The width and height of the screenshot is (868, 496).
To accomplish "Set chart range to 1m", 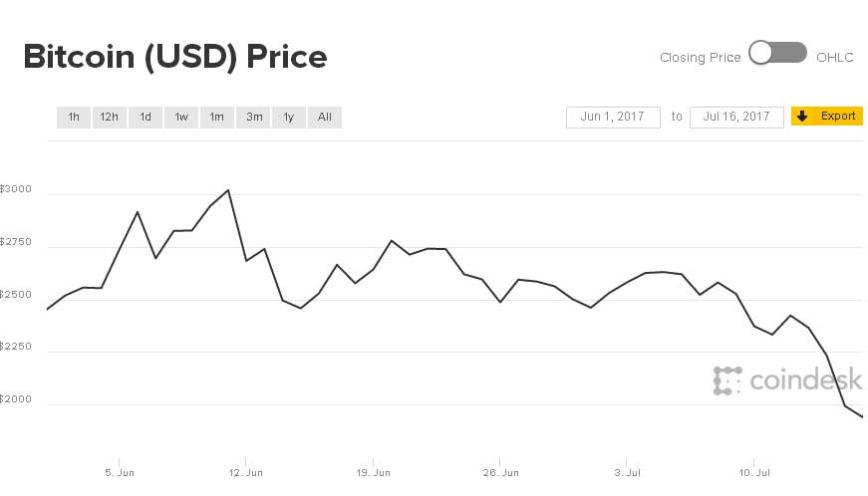I will click(216, 118).
